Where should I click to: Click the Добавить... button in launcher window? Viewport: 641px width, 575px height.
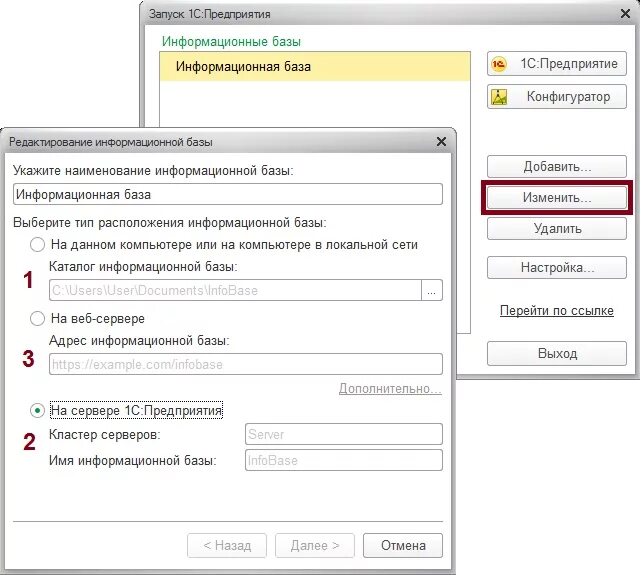tap(557, 166)
